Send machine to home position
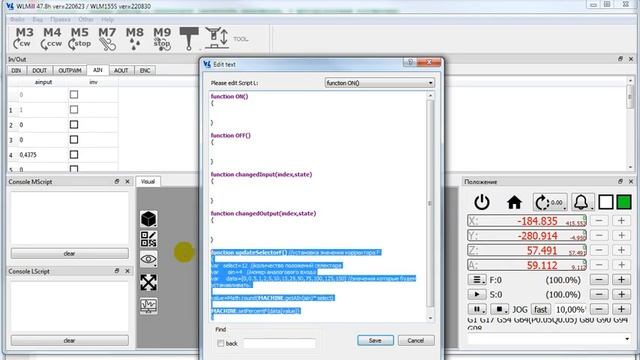The image size is (640, 360). pyautogui.click(x=514, y=202)
